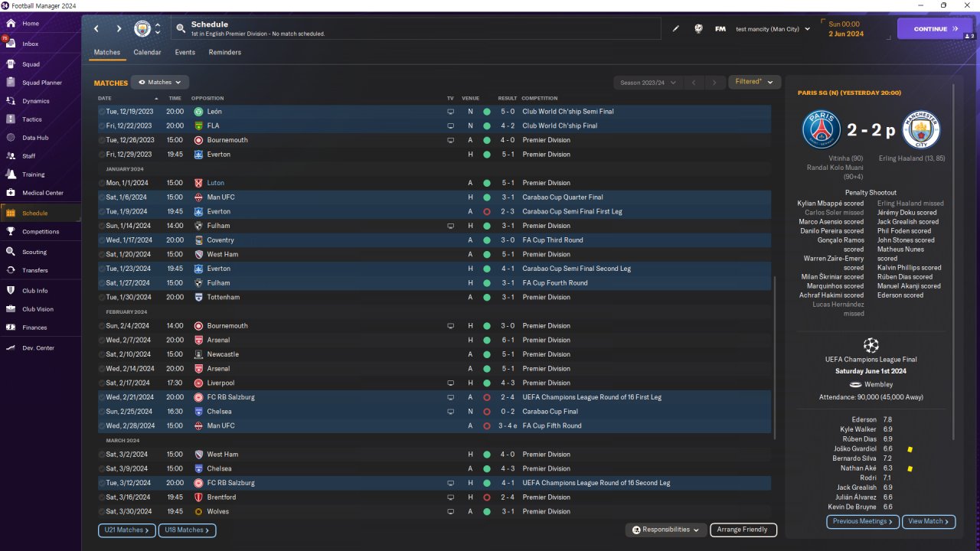
Task: Click the View Match button
Action: (929, 521)
